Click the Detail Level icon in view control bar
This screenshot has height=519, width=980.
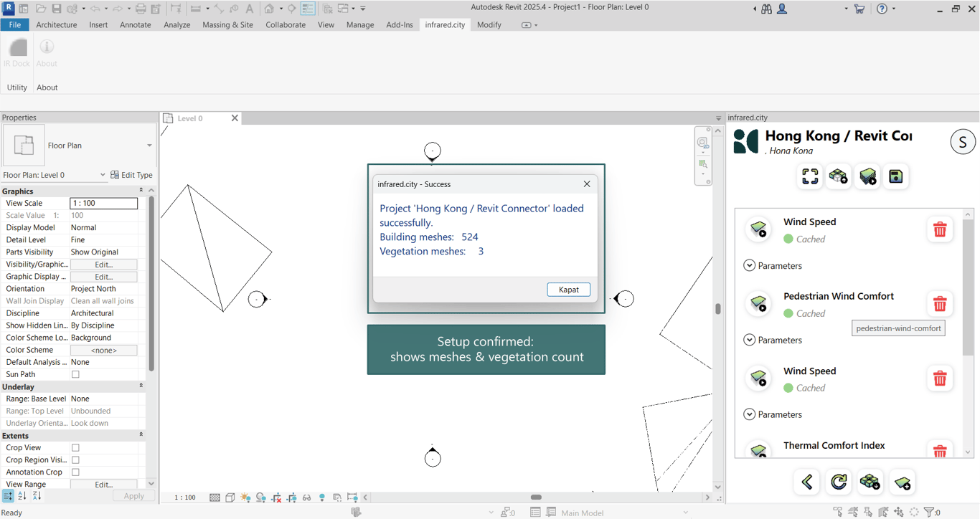pos(215,497)
